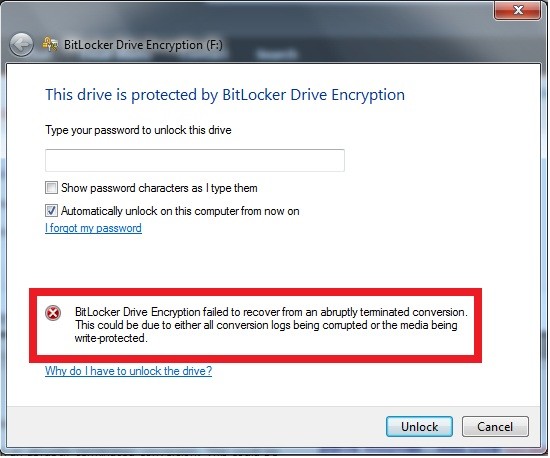The width and height of the screenshot is (550, 458).
Task: Click the 'Automatically unlock on this computer' label text
Action: [x=180, y=211]
